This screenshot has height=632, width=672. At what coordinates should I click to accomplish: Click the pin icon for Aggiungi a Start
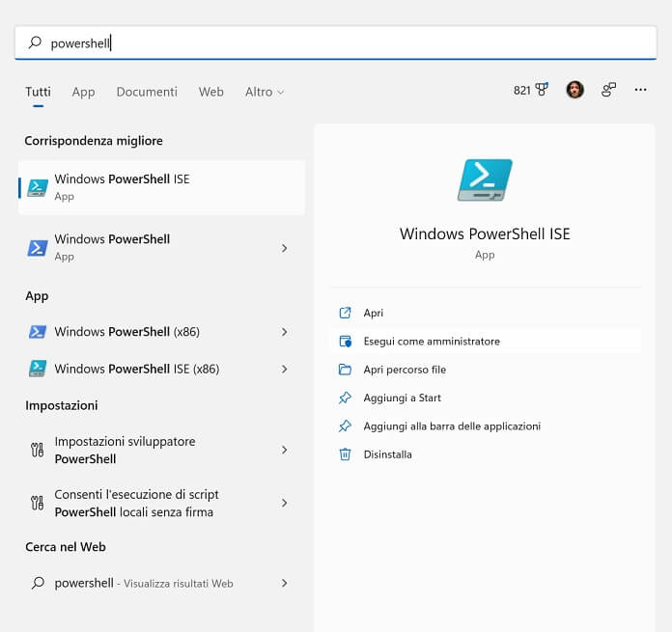[x=345, y=398]
